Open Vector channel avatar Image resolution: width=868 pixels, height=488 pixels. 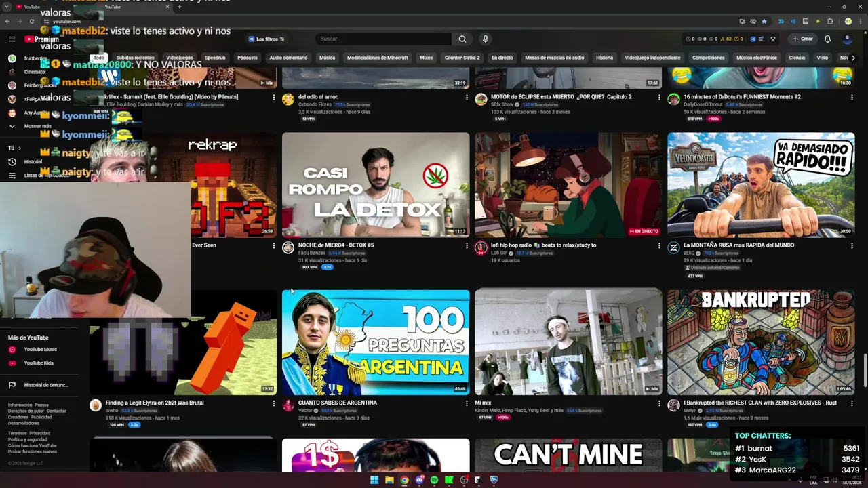pyautogui.click(x=288, y=405)
